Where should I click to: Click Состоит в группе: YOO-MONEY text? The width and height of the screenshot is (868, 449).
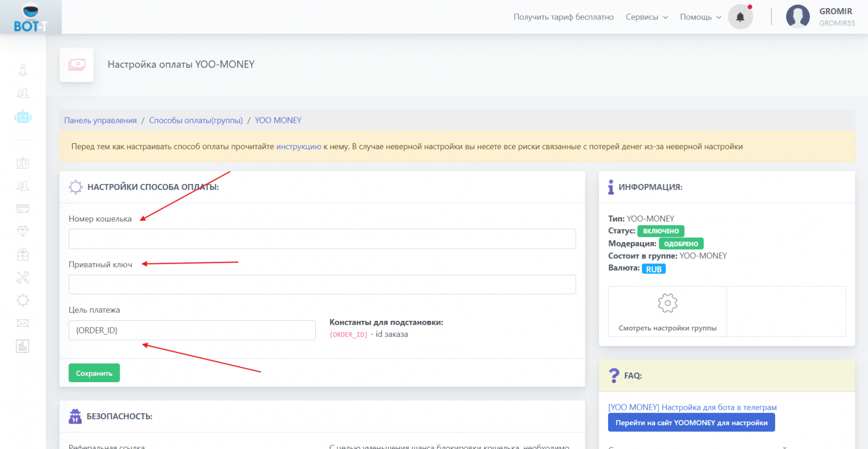click(667, 256)
